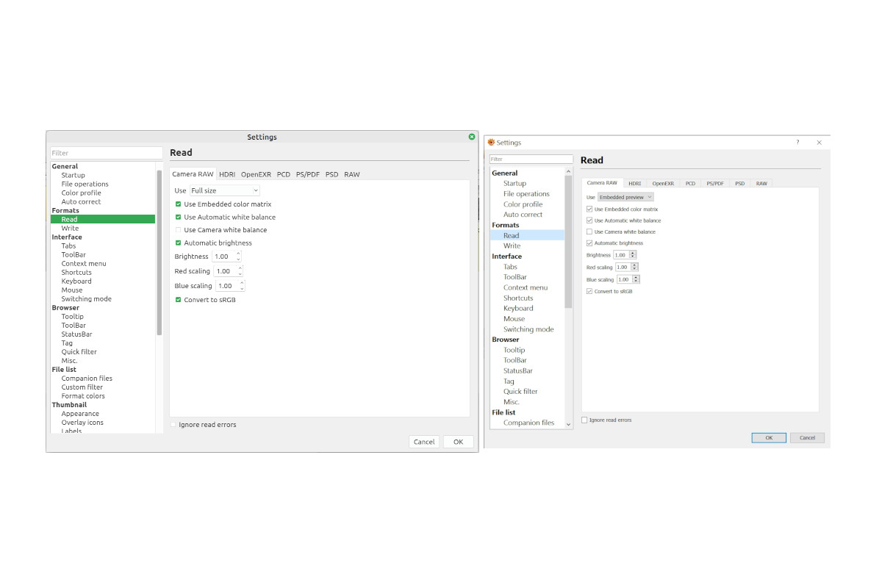Enable Use Camera white balance in right window
Screen dimensions: 882x588
[589, 232]
